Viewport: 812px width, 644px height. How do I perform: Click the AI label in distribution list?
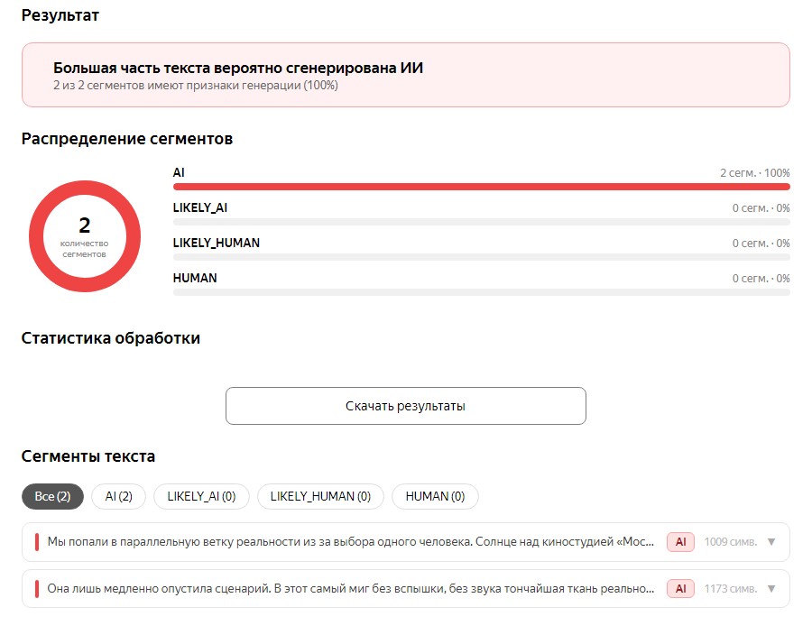tap(179, 173)
